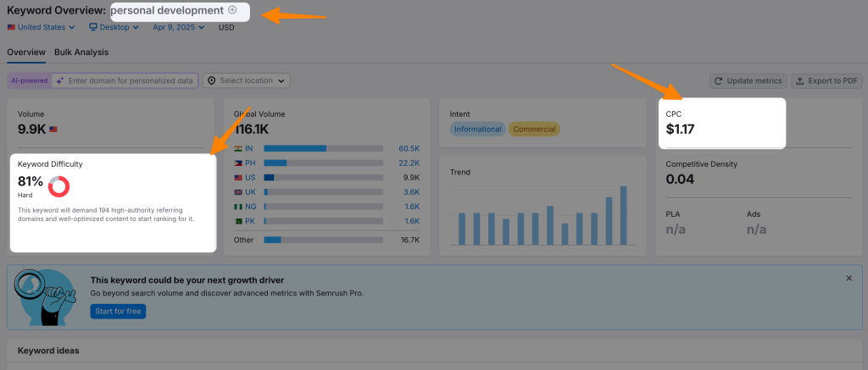Click the IN country link
The image size is (868, 370).
(x=249, y=148)
